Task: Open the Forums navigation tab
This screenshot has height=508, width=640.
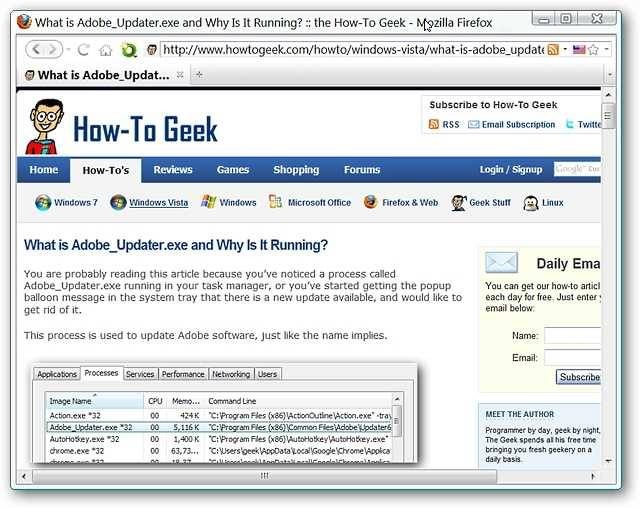Action: point(362,170)
